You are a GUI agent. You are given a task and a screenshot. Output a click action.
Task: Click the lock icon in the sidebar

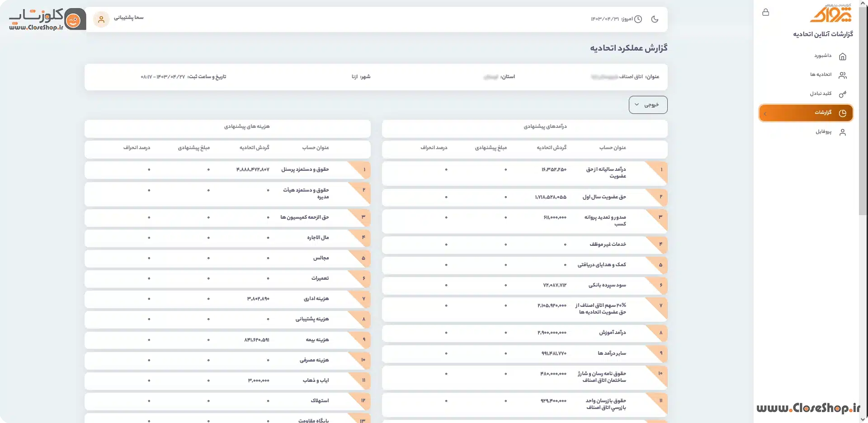point(765,12)
